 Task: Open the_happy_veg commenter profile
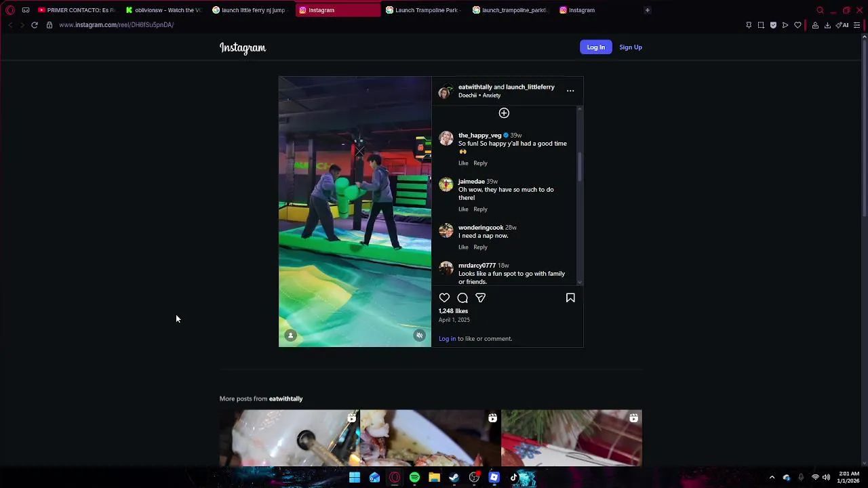click(x=479, y=136)
